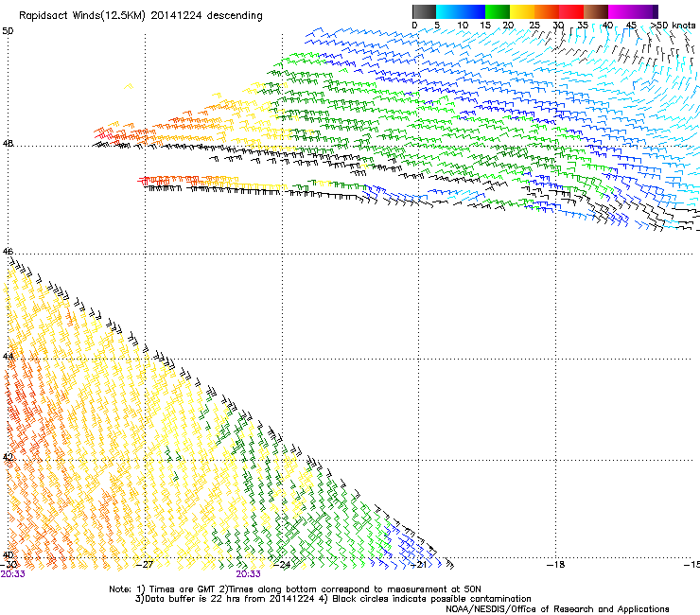Click the purple '20:33' time below -30
The height and width of the screenshot is (615, 700).
pos(13,574)
